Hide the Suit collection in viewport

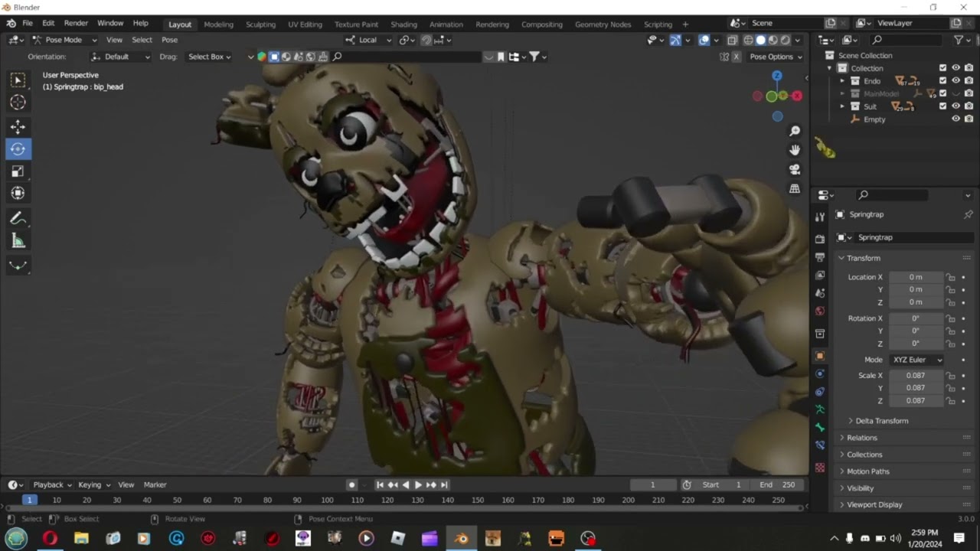[x=955, y=106]
